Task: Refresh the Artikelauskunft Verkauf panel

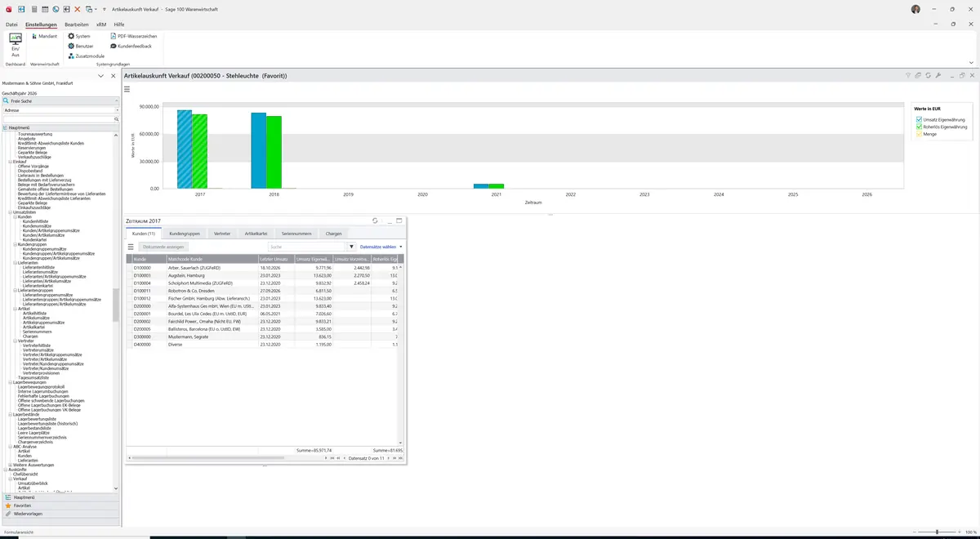Action: 929,75
